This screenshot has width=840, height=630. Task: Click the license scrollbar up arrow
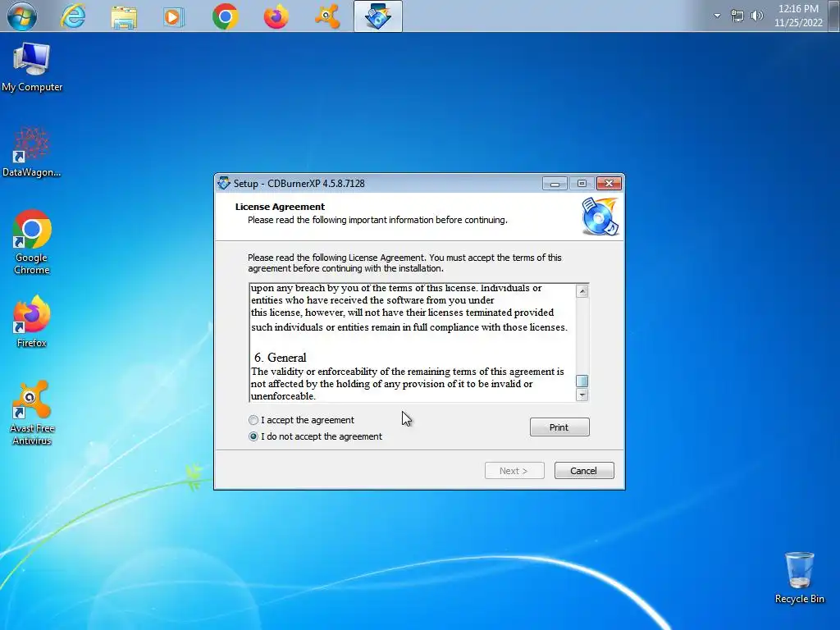coord(582,291)
